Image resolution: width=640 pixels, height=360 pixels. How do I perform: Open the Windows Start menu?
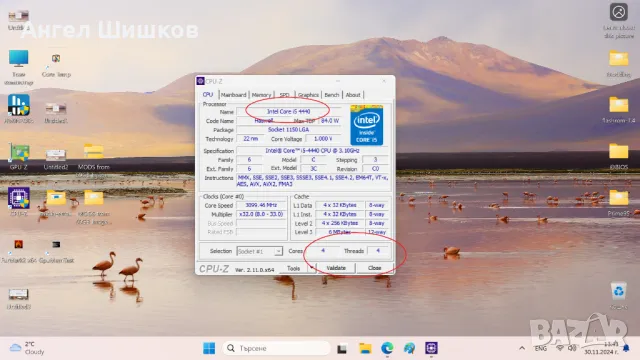tap(209, 348)
